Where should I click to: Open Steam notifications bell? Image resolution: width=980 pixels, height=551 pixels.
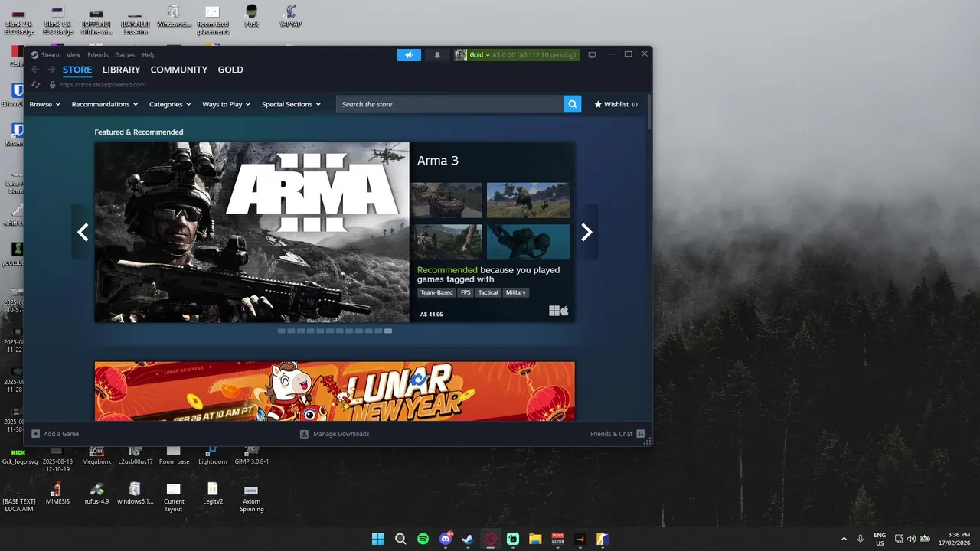pos(437,55)
